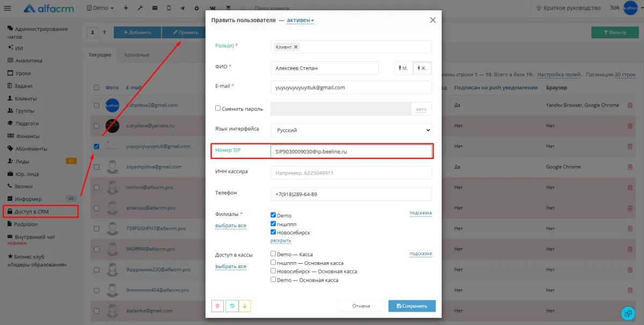The width and height of the screenshot is (644, 325).
Task: Open the Demo branch dropdown in top bar
Action: point(100,8)
